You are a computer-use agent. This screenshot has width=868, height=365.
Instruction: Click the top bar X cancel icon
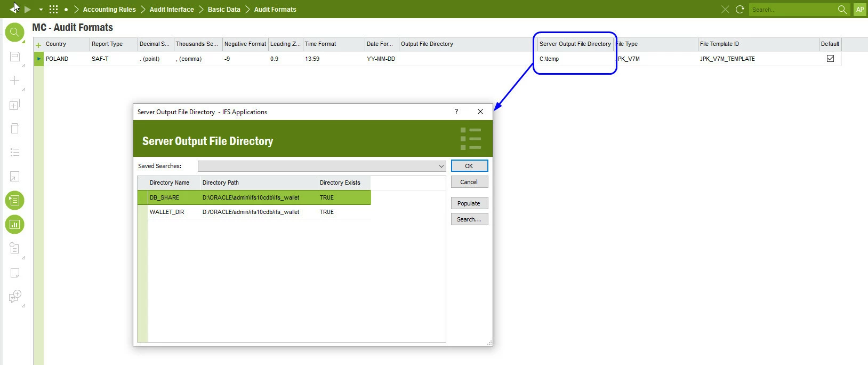[725, 9]
